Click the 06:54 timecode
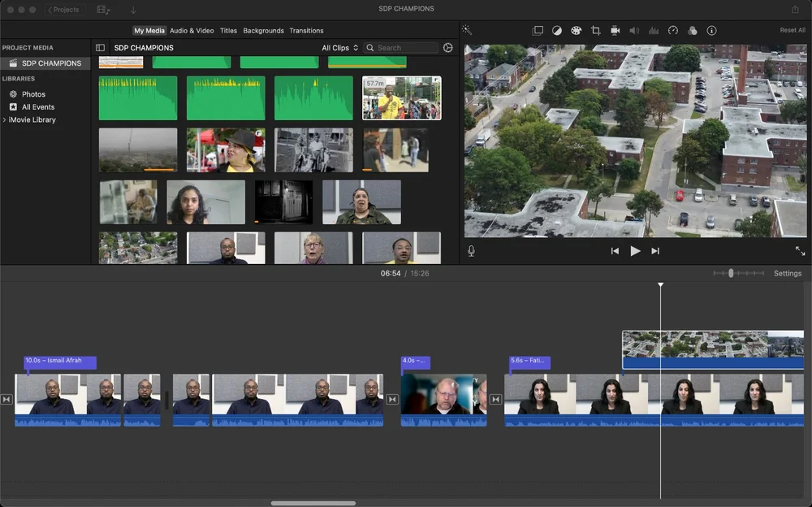Image resolution: width=812 pixels, height=507 pixels. coord(391,273)
